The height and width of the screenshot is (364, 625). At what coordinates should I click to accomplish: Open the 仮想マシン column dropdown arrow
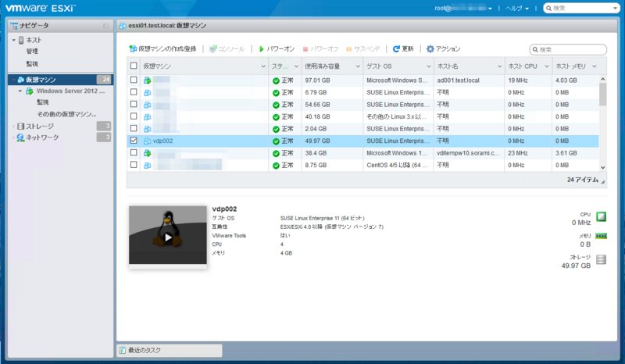tap(263, 66)
